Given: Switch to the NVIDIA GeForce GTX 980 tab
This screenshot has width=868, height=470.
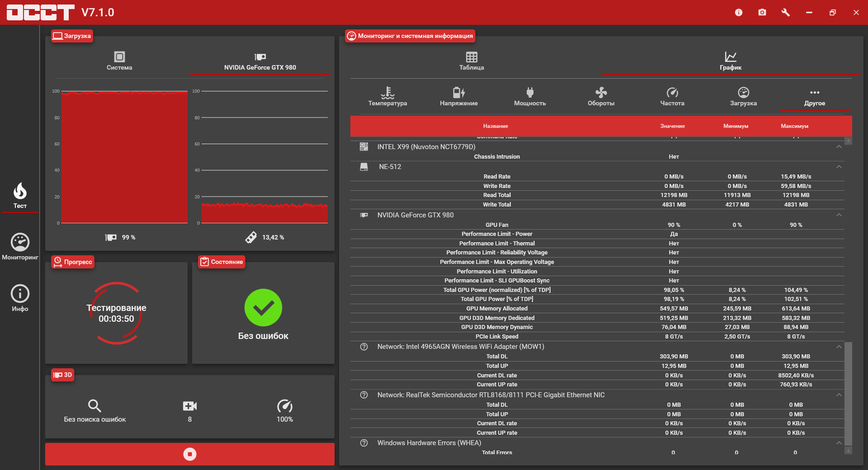Looking at the screenshot, I should pos(260,61).
